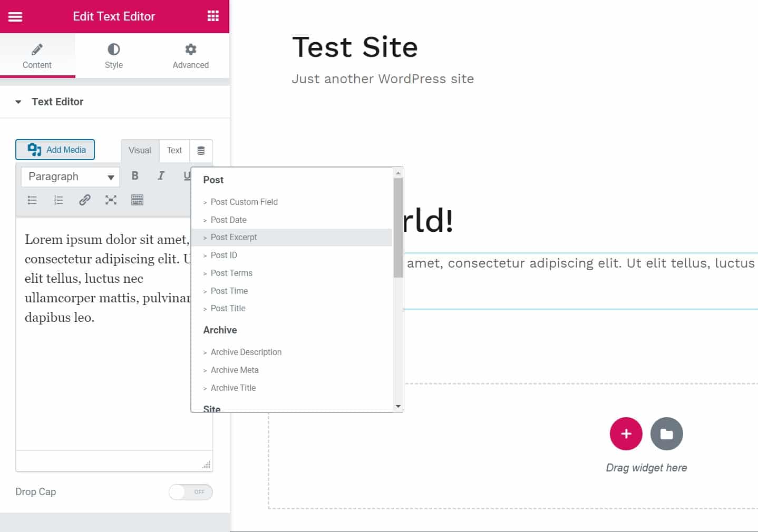Open the hamburger menu in Elementor header
Image resolution: width=758 pixels, height=532 pixels.
tap(15, 16)
